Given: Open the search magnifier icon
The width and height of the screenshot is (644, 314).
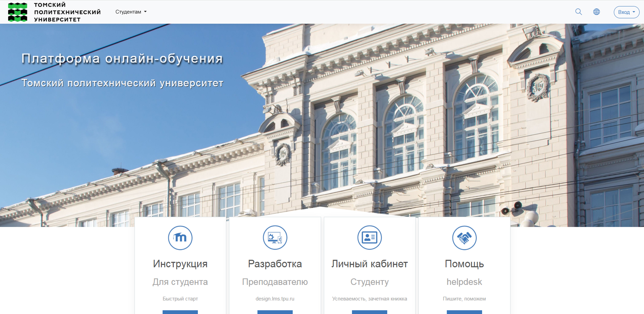Looking at the screenshot, I should coord(579,12).
